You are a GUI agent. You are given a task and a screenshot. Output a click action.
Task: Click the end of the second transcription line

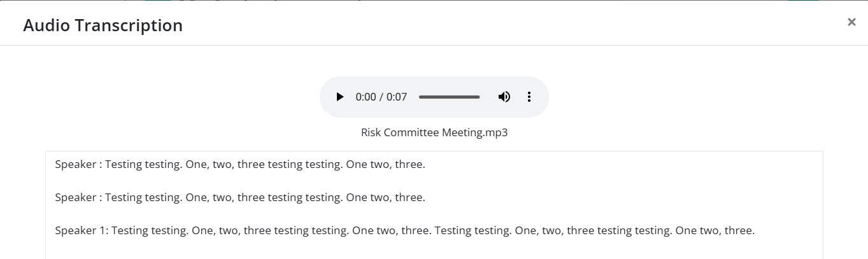(425, 198)
